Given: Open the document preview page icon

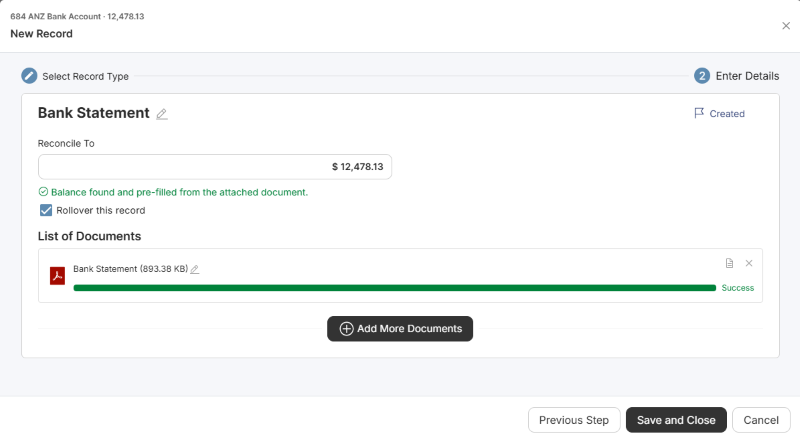Looking at the screenshot, I should [x=729, y=263].
